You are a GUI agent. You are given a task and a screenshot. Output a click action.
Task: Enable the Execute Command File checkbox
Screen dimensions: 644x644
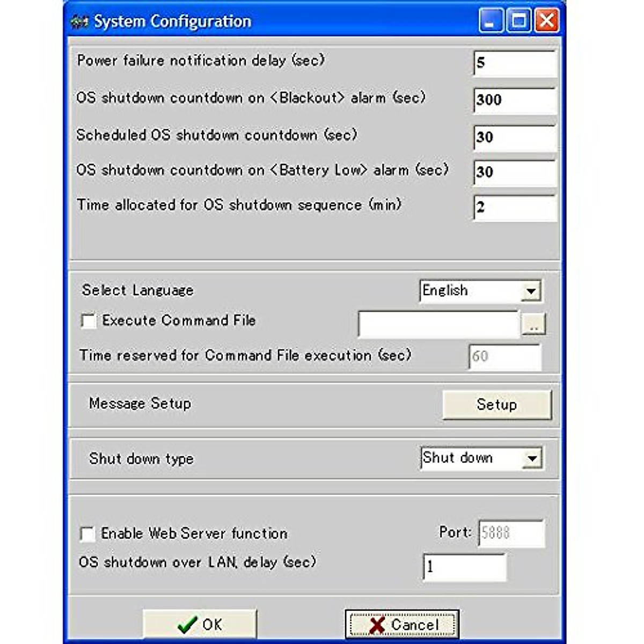tap(88, 321)
